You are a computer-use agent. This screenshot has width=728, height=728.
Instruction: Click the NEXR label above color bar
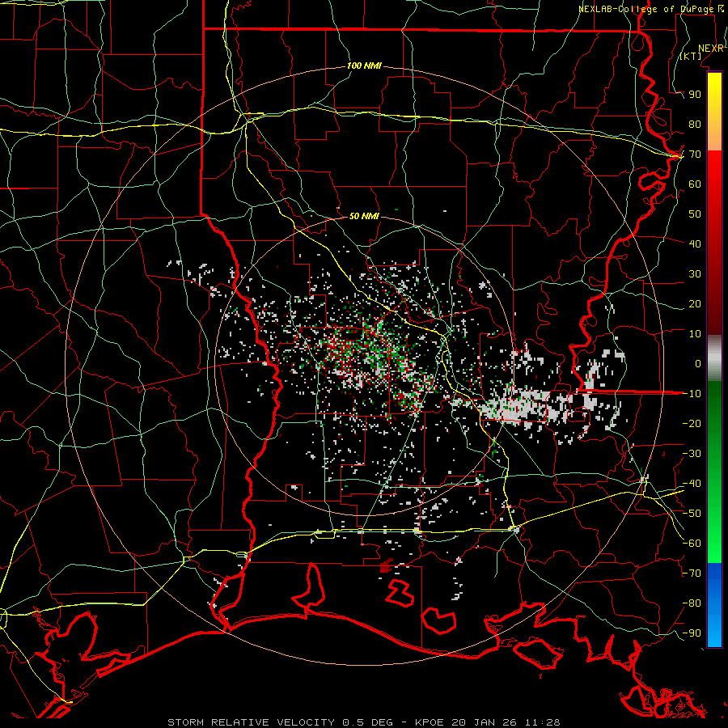pyautogui.click(x=711, y=49)
